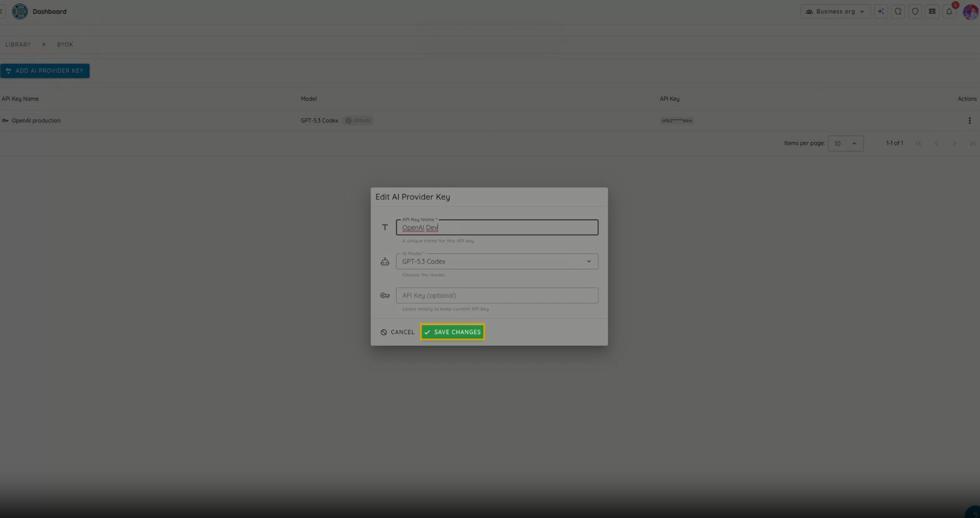This screenshot has width=980, height=518.
Task: Navigate to LIBRARY via the breadcrumb
Action: click(x=18, y=44)
